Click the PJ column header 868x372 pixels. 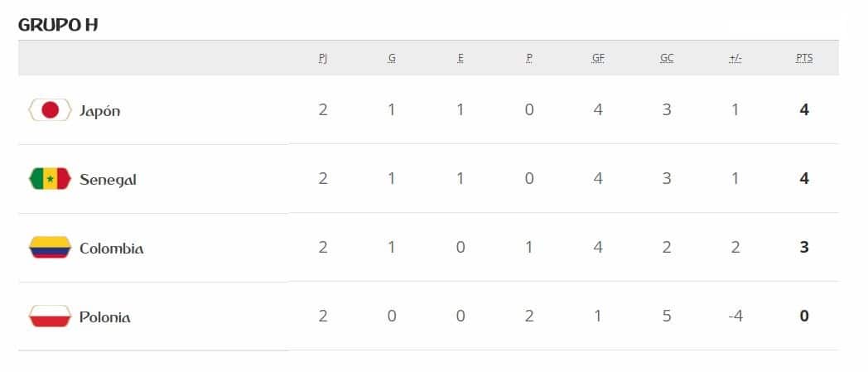(x=323, y=58)
